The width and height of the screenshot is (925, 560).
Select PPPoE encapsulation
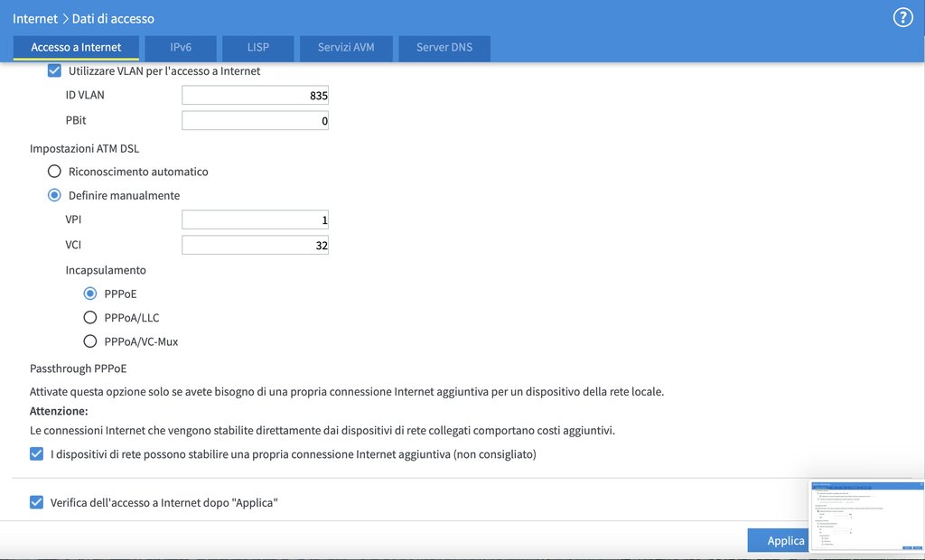tap(90, 294)
